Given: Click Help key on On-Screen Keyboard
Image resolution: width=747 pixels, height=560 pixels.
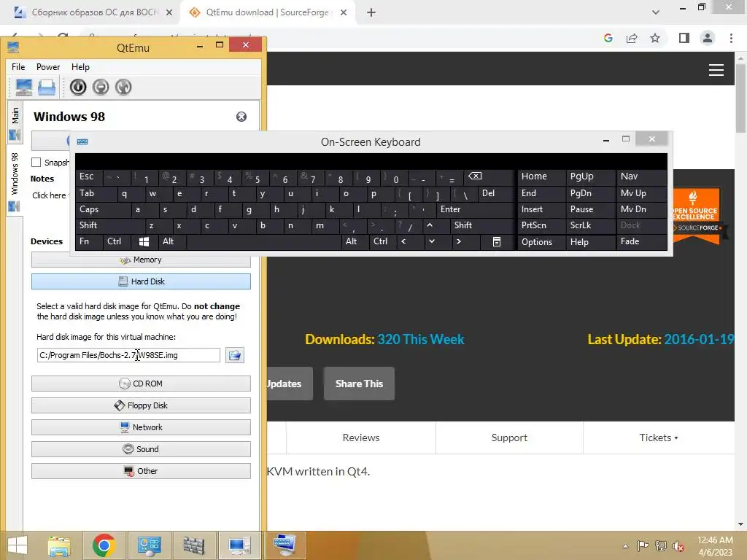Looking at the screenshot, I should (590, 242).
